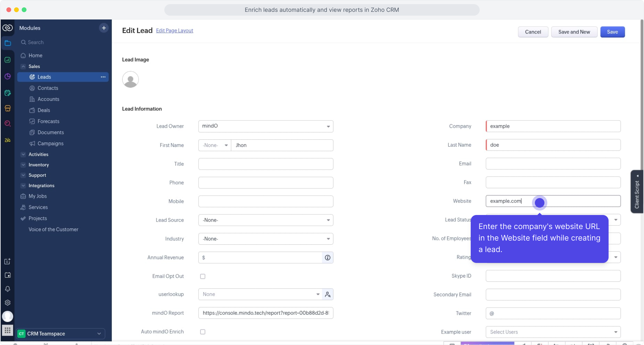Open the Contacts module
The height and width of the screenshot is (345, 644).
[48, 88]
